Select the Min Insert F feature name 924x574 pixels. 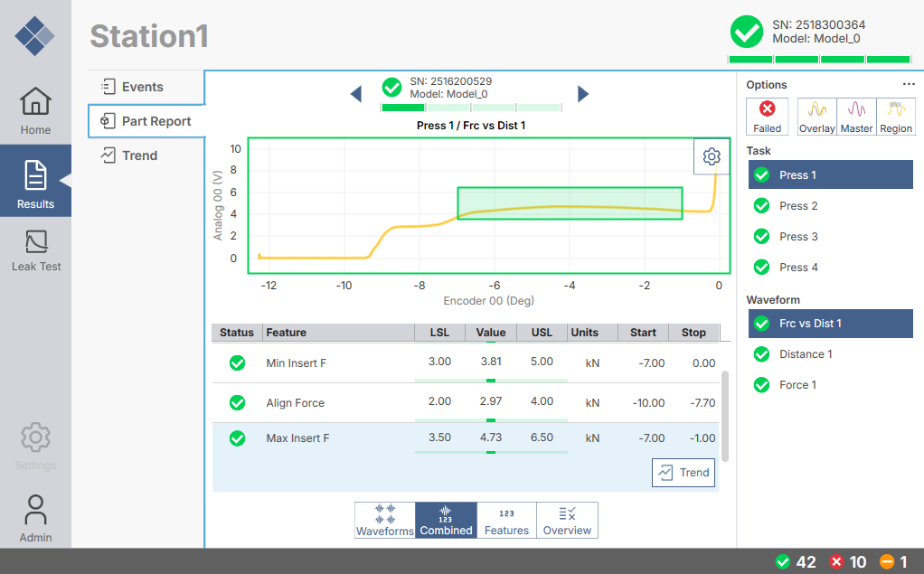296,363
